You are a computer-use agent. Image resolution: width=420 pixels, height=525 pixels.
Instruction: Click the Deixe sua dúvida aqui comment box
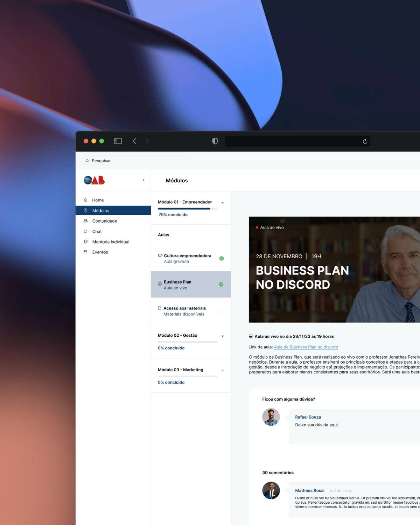point(354,426)
